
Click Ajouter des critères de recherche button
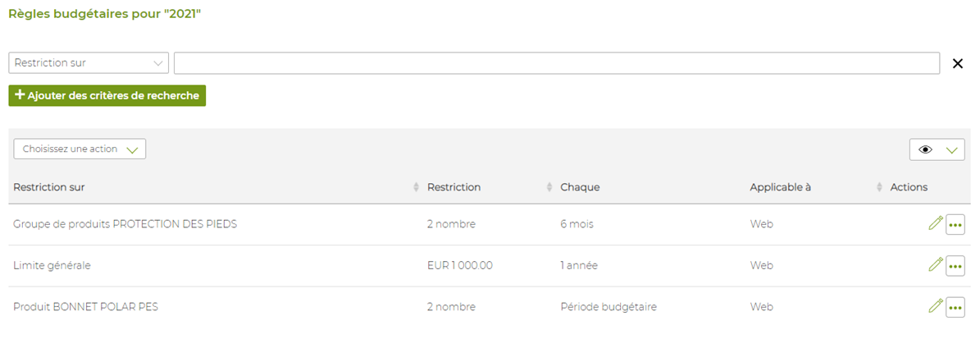tap(107, 96)
